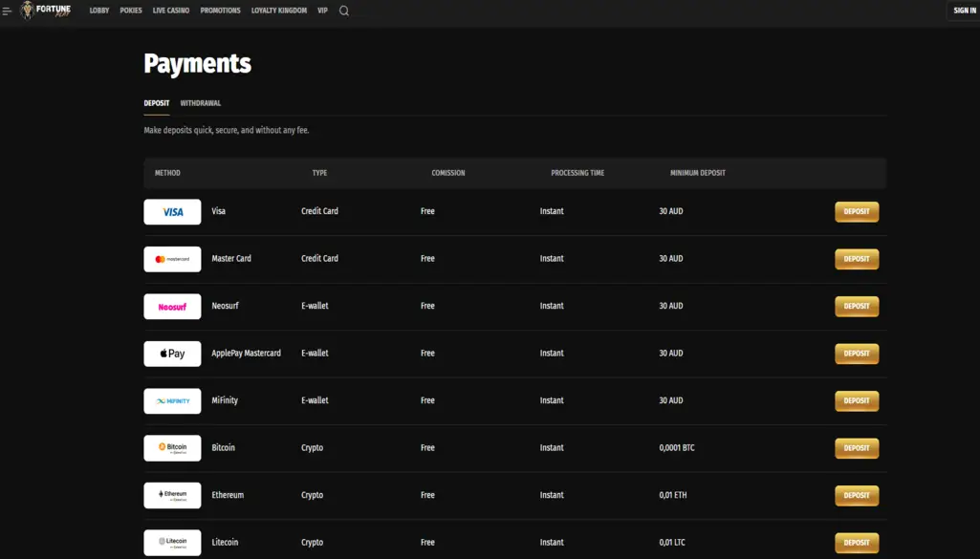The image size is (980, 559).
Task: Click the Visa payment method icon
Action: tap(171, 211)
